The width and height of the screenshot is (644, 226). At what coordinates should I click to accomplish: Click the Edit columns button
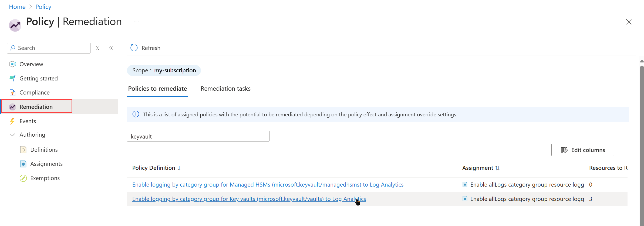pos(582,150)
